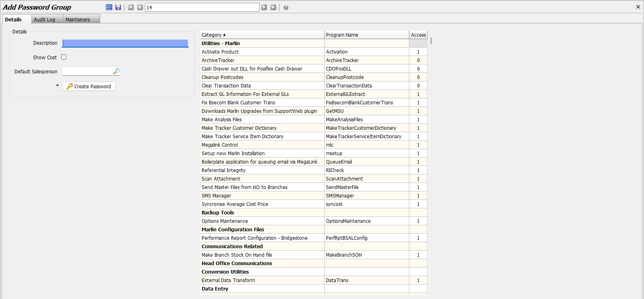Click the DataTrans program name cell
Screen dimensions: 644x299
pos(367,280)
